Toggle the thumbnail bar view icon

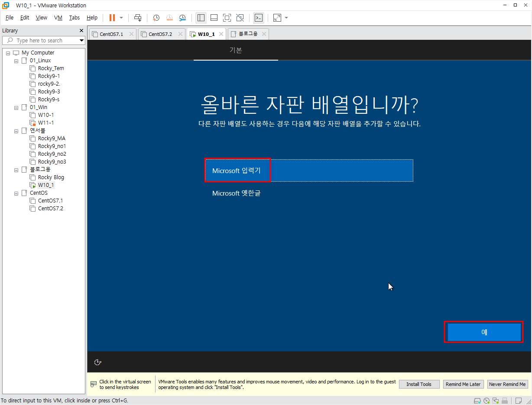214,18
